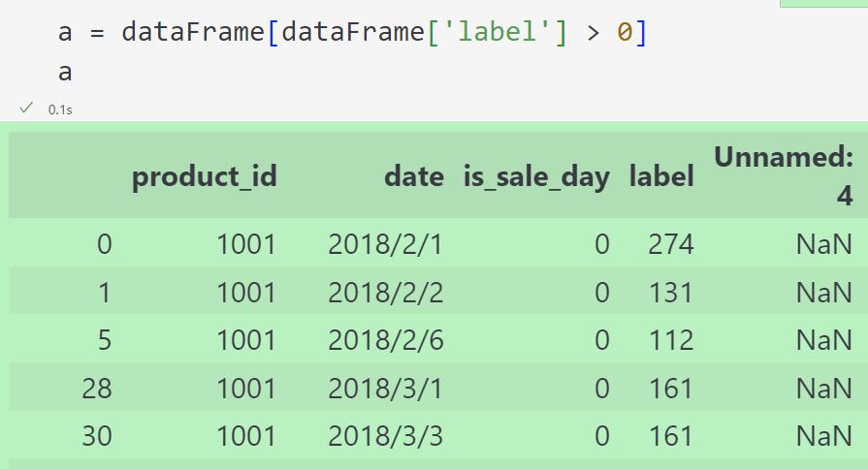
Task: Click the variable 'a' on second code line
Action: coord(65,73)
